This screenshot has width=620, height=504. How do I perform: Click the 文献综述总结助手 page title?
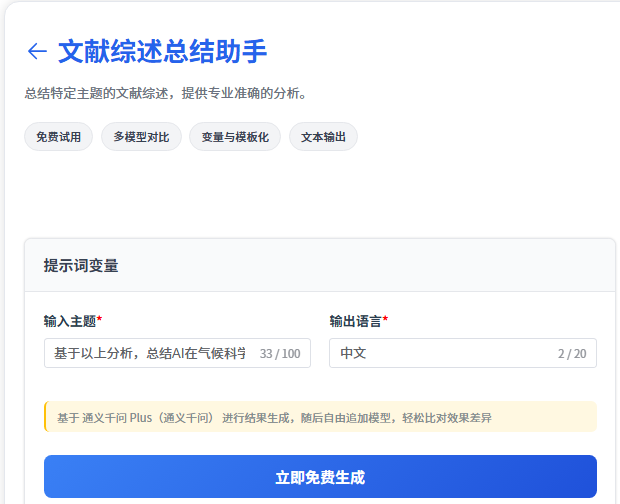[162, 51]
